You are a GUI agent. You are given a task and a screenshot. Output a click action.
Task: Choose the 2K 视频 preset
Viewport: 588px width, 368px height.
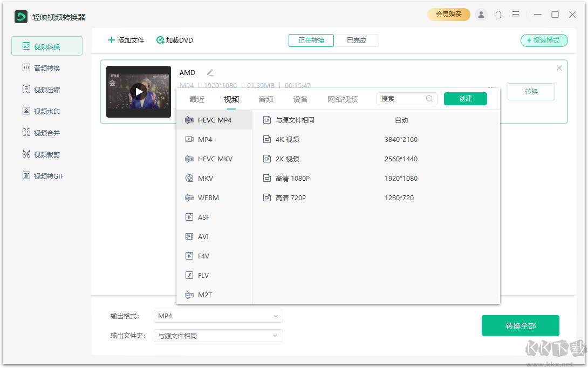point(376,159)
